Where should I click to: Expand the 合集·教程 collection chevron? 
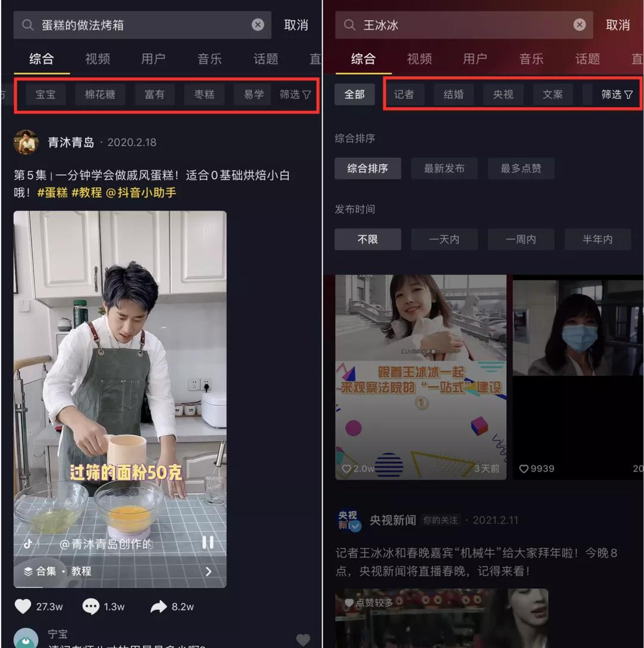(209, 571)
